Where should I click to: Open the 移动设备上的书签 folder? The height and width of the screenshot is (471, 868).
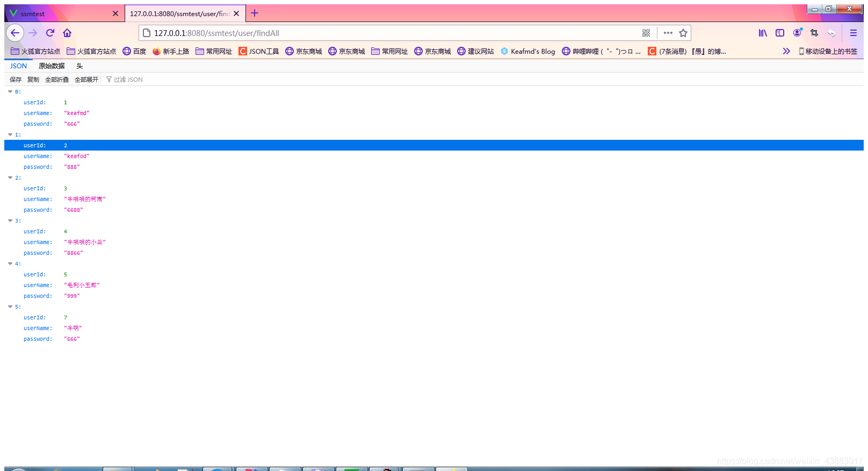(x=828, y=51)
